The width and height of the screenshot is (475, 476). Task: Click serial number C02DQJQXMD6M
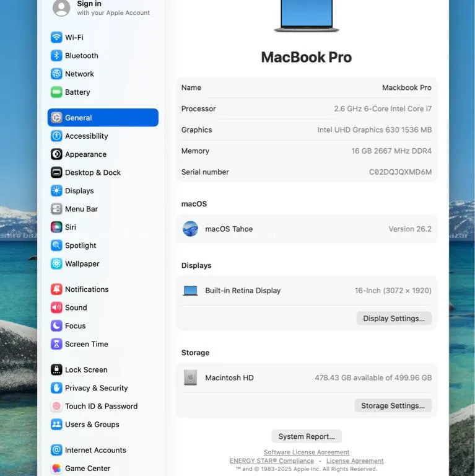click(x=401, y=172)
